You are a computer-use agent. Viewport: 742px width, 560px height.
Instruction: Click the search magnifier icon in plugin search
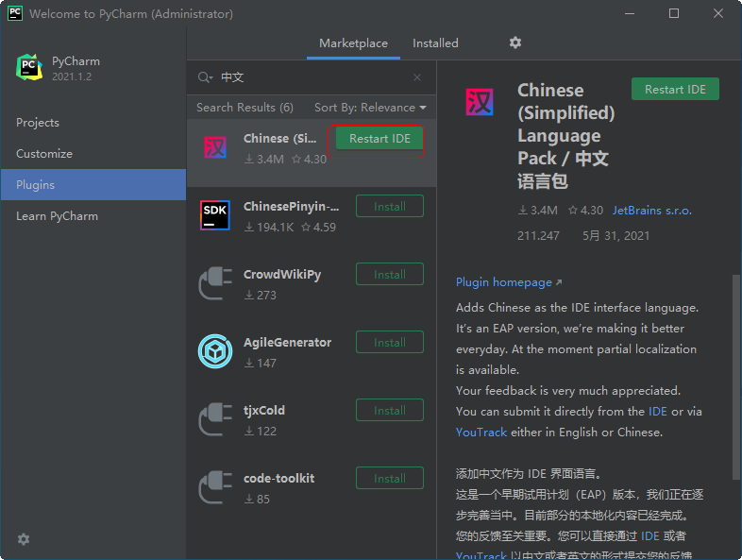pos(205,77)
